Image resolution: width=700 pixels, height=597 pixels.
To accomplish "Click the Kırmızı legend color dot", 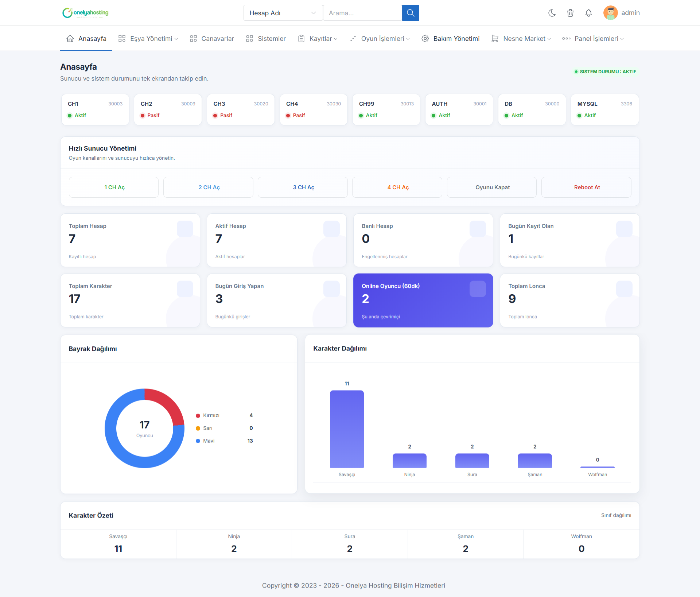I will tap(198, 416).
